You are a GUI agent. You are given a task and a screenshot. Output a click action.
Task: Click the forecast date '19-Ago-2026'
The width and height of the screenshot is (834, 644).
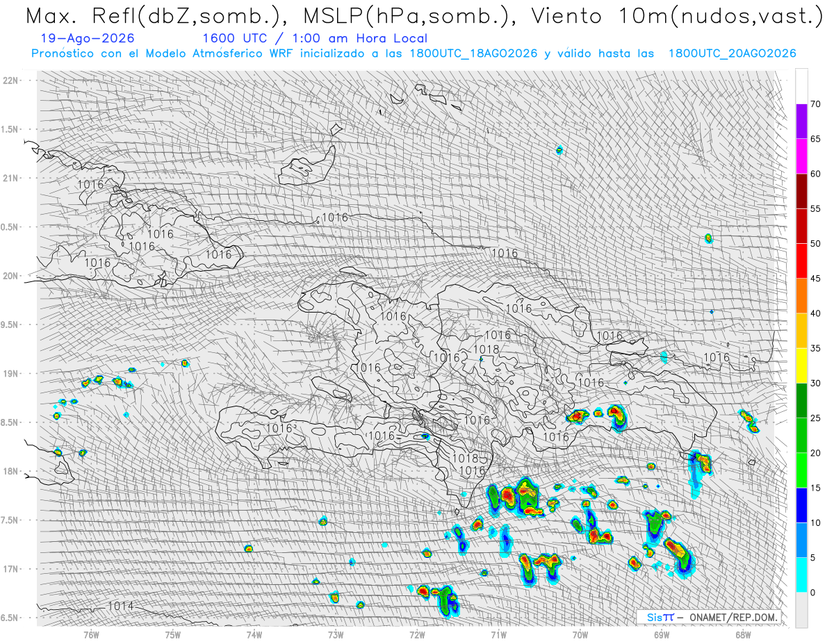tap(88, 38)
